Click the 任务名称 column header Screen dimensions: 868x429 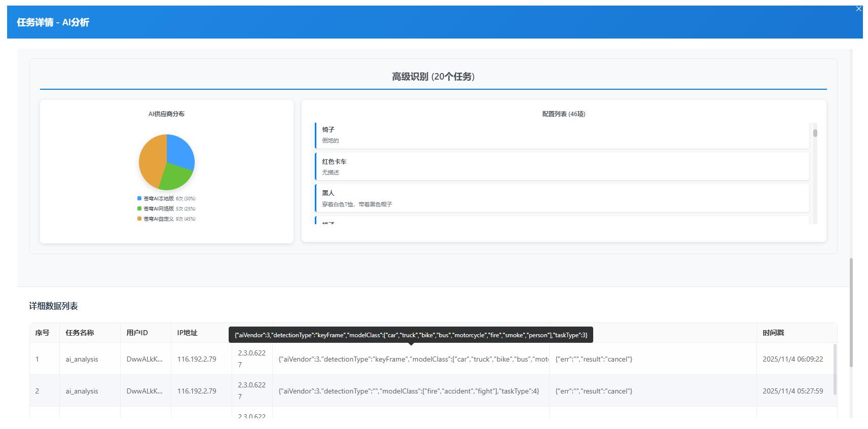[x=80, y=333]
